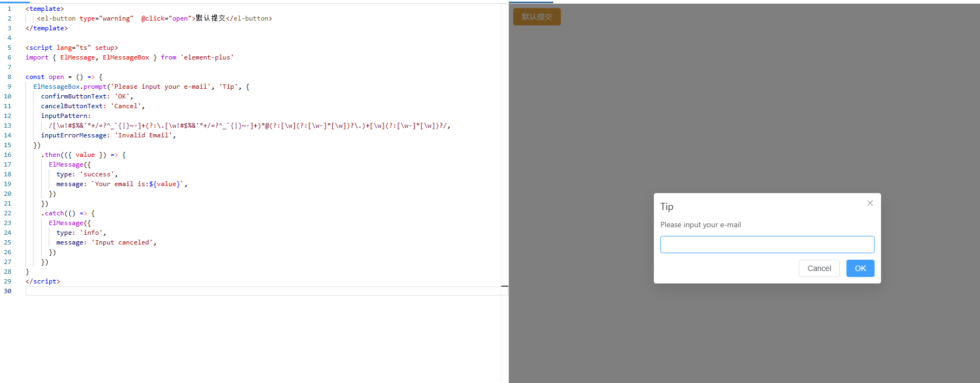Click the 'Please input your e-mail' message text

pos(700,224)
